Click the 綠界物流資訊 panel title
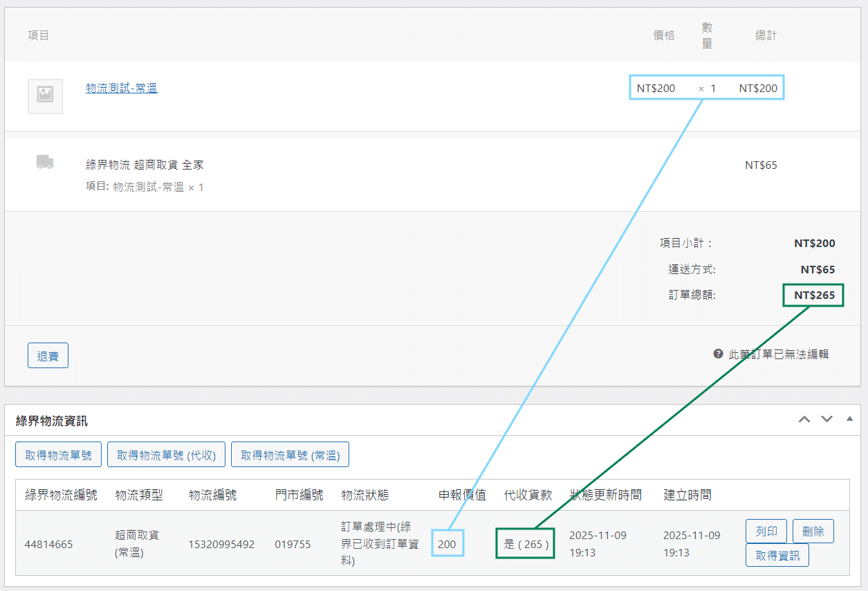This screenshot has height=591, width=868. [x=52, y=421]
